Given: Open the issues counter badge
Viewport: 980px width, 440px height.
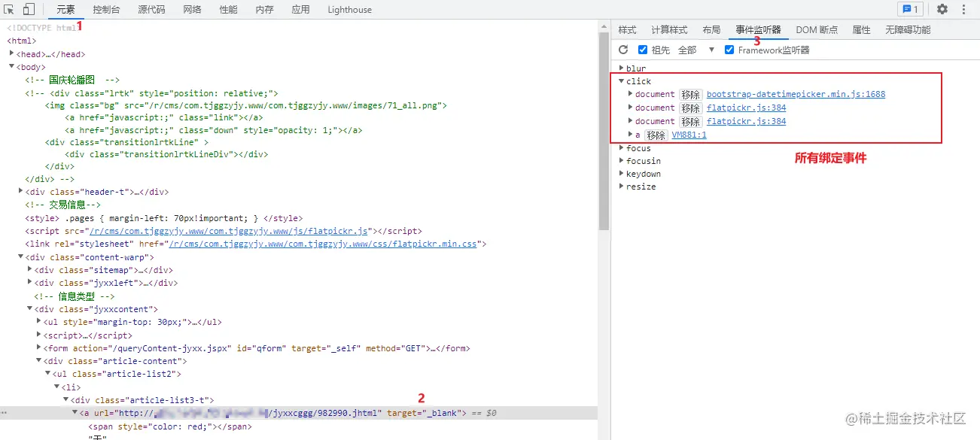Looking at the screenshot, I should pyautogui.click(x=910, y=10).
